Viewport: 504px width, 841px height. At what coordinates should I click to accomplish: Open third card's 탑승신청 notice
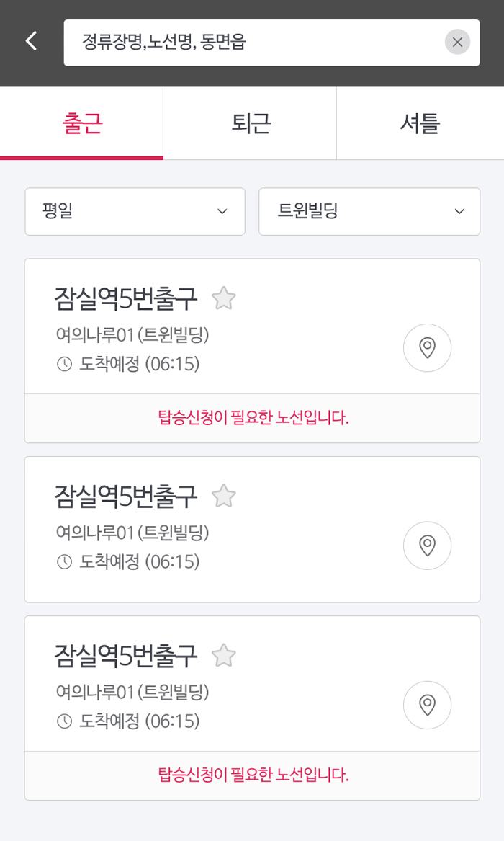253,775
